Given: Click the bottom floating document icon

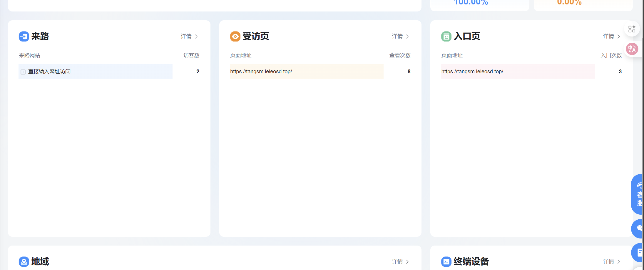Looking at the screenshot, I should coord(639,252).
